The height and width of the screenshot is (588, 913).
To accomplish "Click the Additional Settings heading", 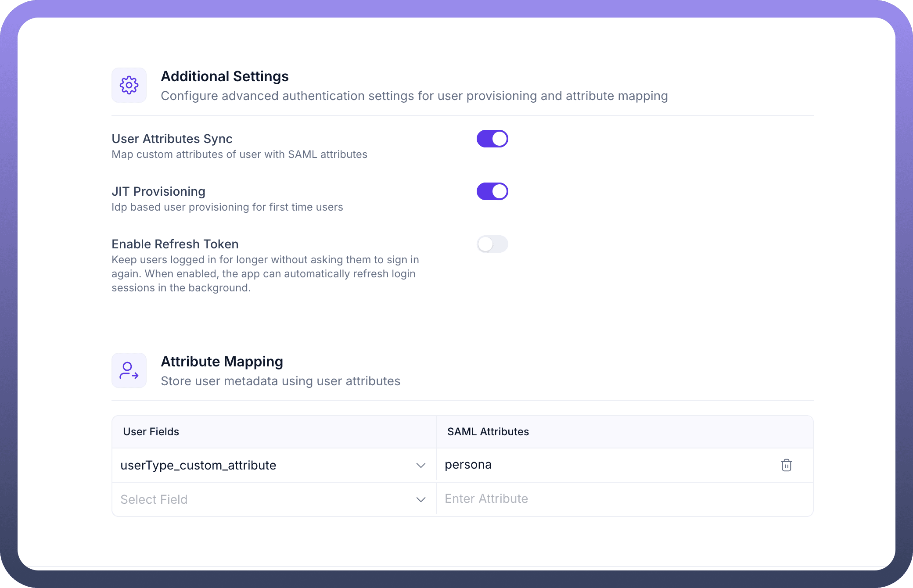I will [225, 76].
